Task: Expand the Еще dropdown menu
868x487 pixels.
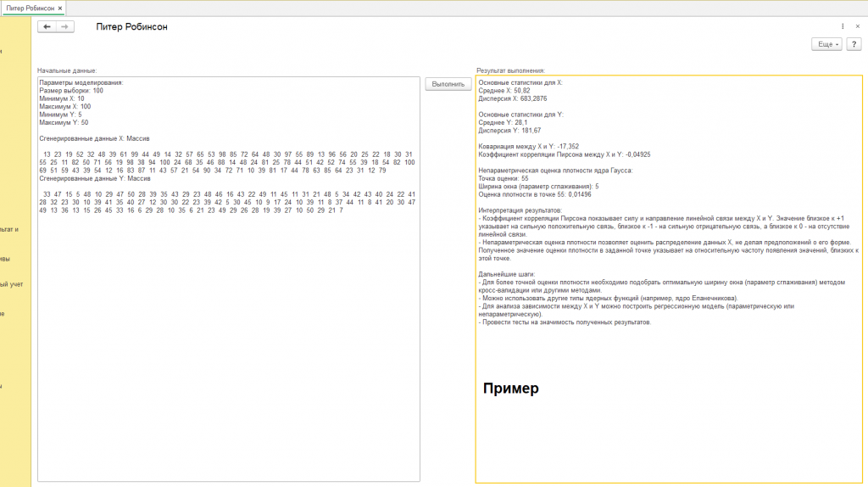Action: point(826,44)
